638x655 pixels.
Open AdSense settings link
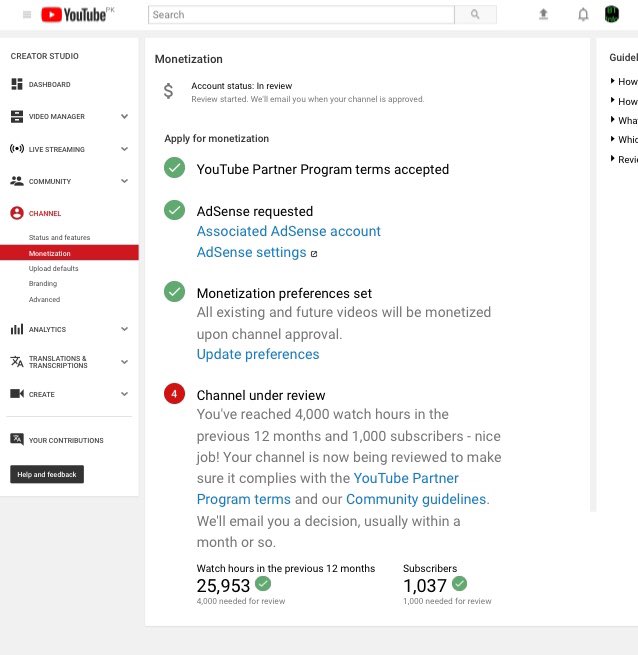click(x=252, y=252)
